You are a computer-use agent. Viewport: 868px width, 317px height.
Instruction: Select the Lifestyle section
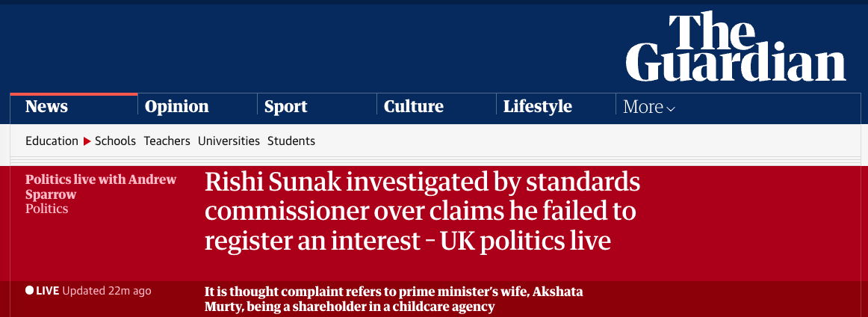pos(537,106)
